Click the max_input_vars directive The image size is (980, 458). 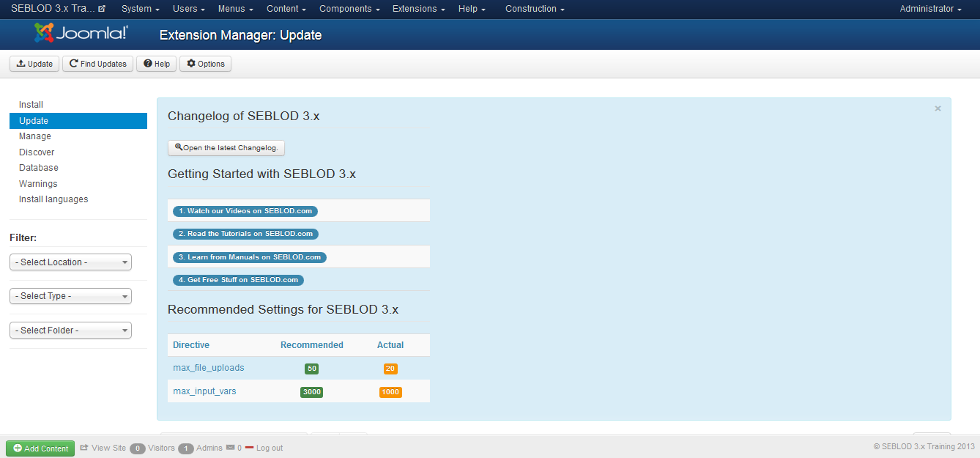point(204,391)
